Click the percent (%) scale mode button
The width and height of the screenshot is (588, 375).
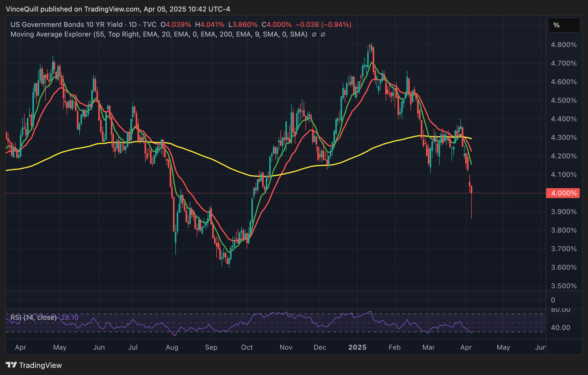[564, 25]
